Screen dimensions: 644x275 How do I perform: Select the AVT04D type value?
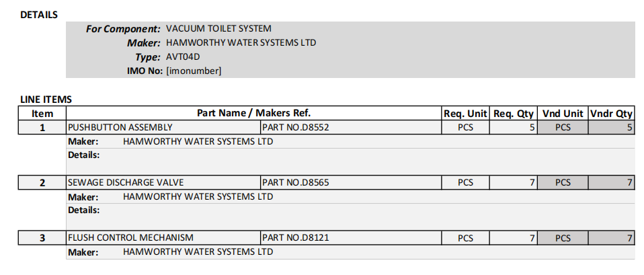(x=183, y=56)
